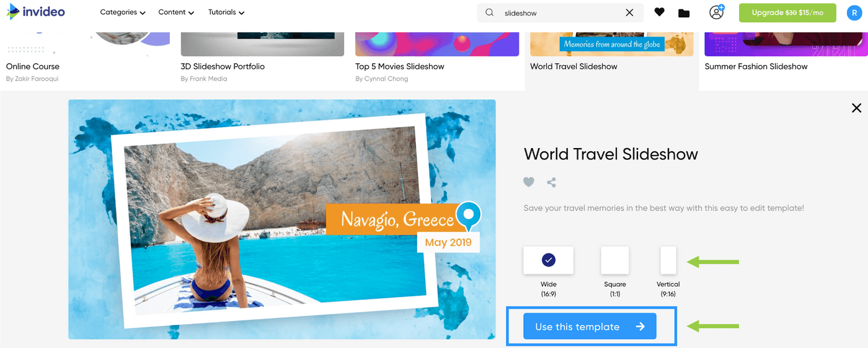Click the invite user icon

717,12
